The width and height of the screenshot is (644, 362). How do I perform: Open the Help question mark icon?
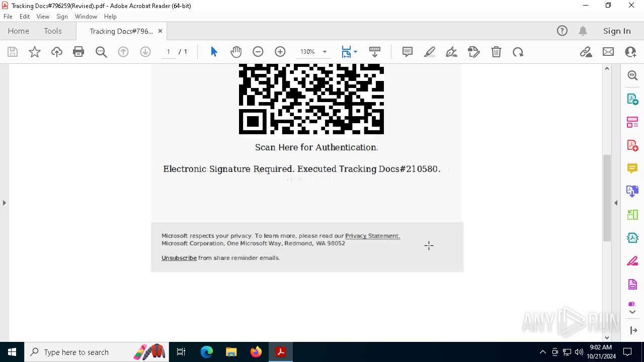(562, 31)
